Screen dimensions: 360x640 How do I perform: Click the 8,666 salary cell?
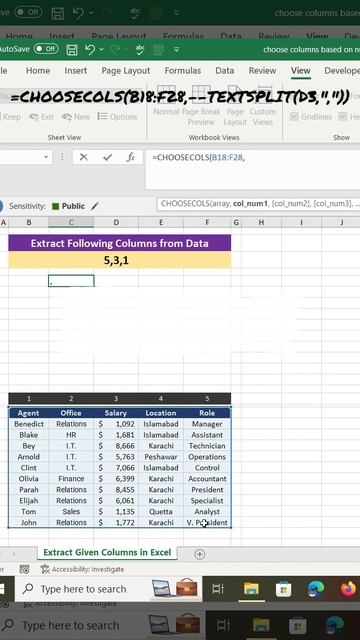[116, 446]
